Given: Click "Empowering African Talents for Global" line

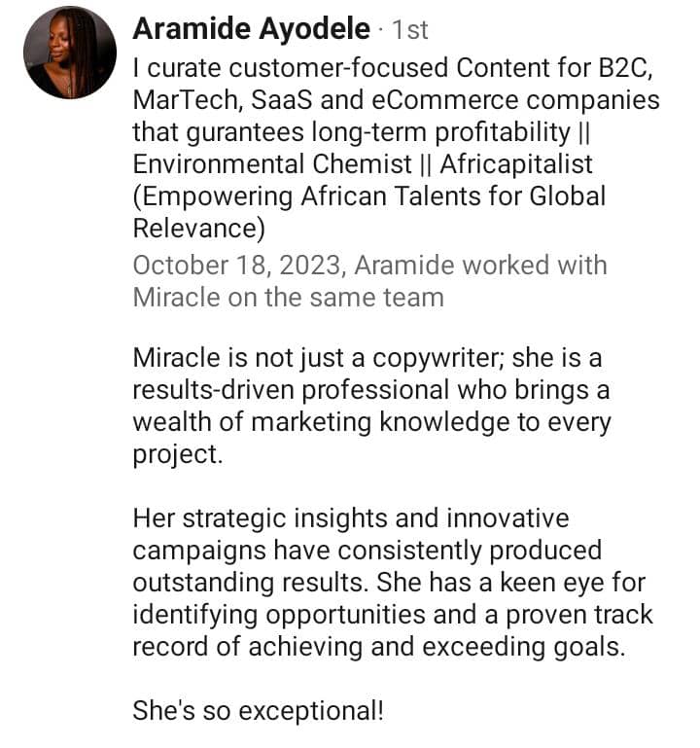Looking at the screenshot, I should [x=369, y=196].
